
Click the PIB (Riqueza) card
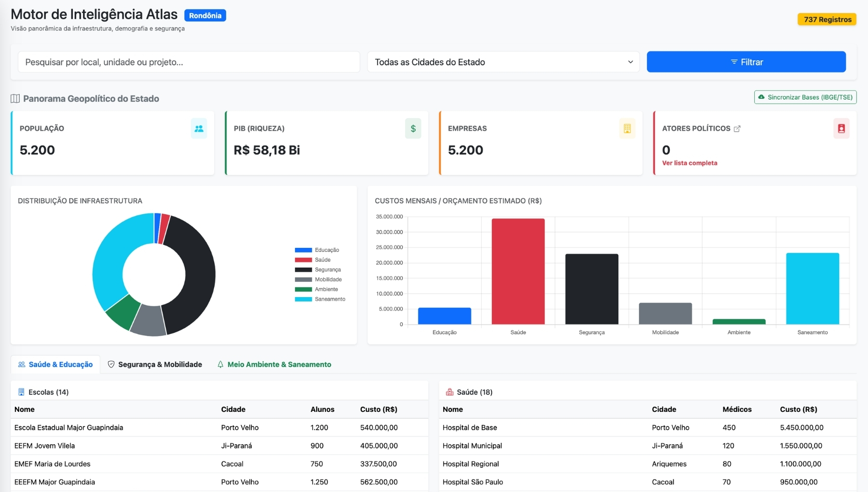326,143
